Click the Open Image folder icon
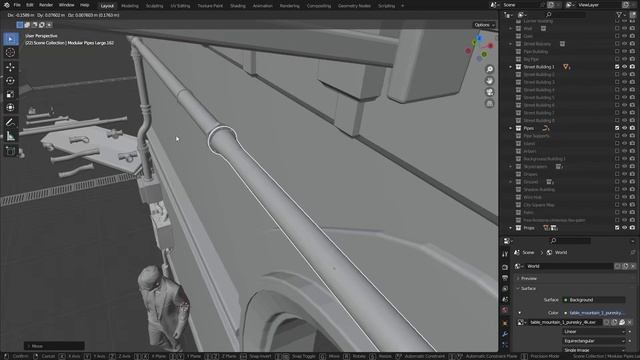 coord(622,322)
